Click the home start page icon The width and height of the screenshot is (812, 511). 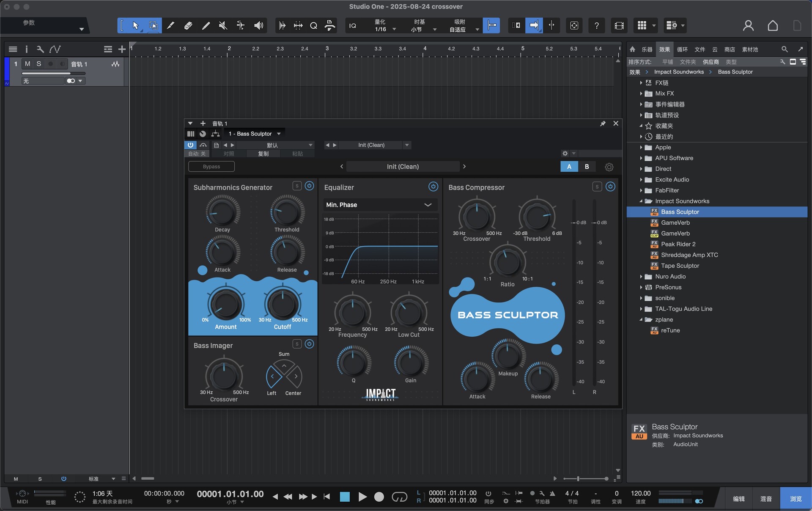pos(773,26)
